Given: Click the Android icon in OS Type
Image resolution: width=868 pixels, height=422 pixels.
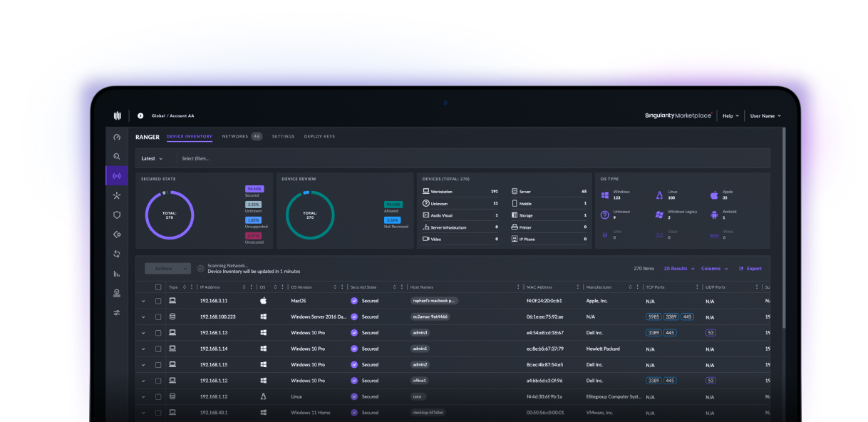Looking at the screenshot, I should pyautogui.click(x=714, y=215).
